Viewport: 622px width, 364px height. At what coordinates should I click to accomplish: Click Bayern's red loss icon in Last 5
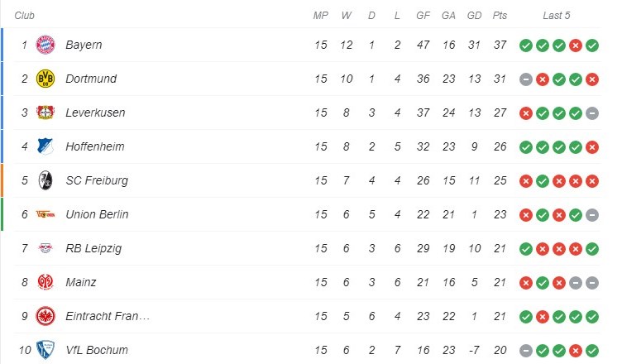tap(576, 45)
